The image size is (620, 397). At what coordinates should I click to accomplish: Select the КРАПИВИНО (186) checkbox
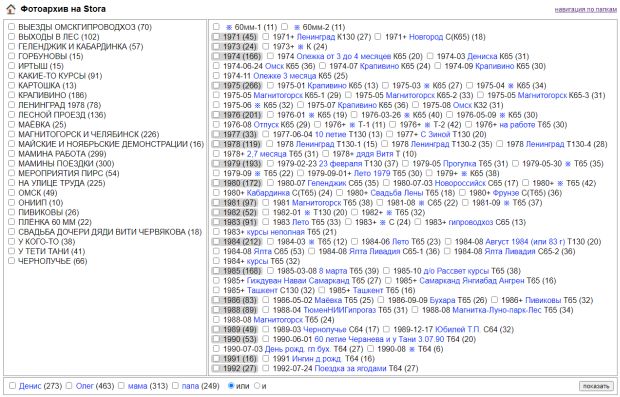pos(11,95)
